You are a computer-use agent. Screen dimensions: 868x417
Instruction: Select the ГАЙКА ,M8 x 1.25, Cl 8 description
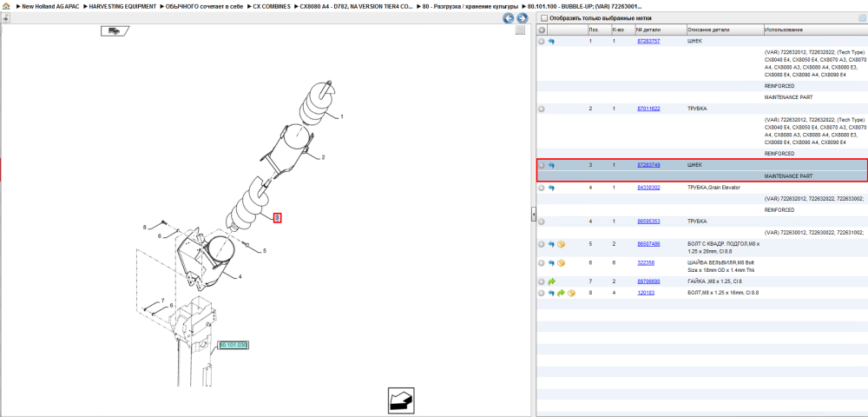pos(714,281)
